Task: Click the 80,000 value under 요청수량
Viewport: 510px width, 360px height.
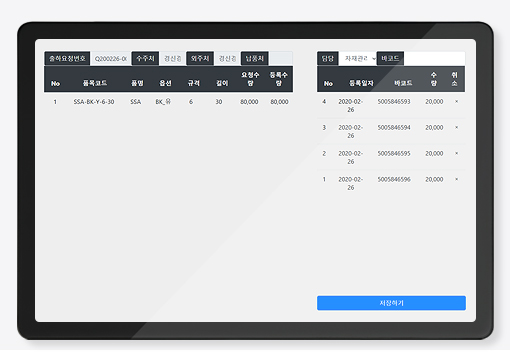Action: pyautogui.click(x=249, y=102)
